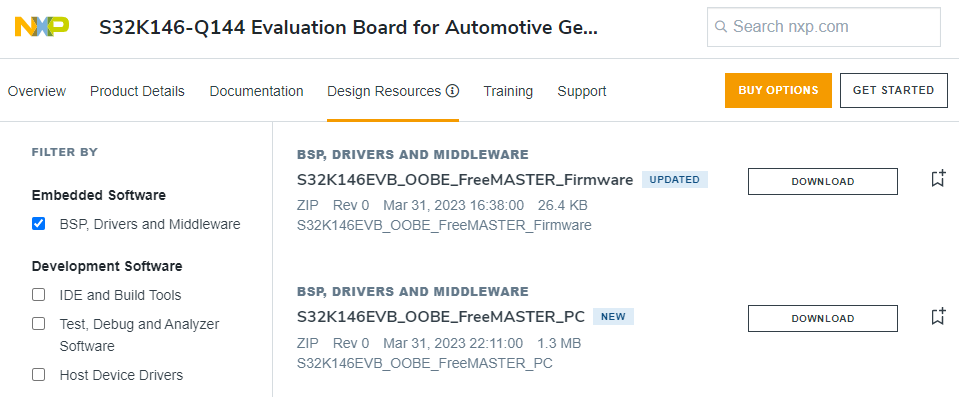
Task: Uncheck BSP, Drivers and Middleware filter
Action: tap(39, 224)
